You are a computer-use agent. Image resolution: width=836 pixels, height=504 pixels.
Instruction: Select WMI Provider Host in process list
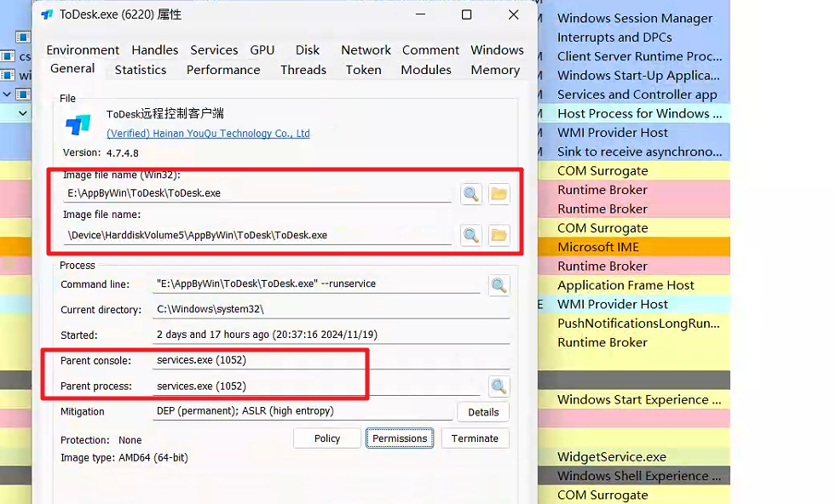click(x=611, y=132)
